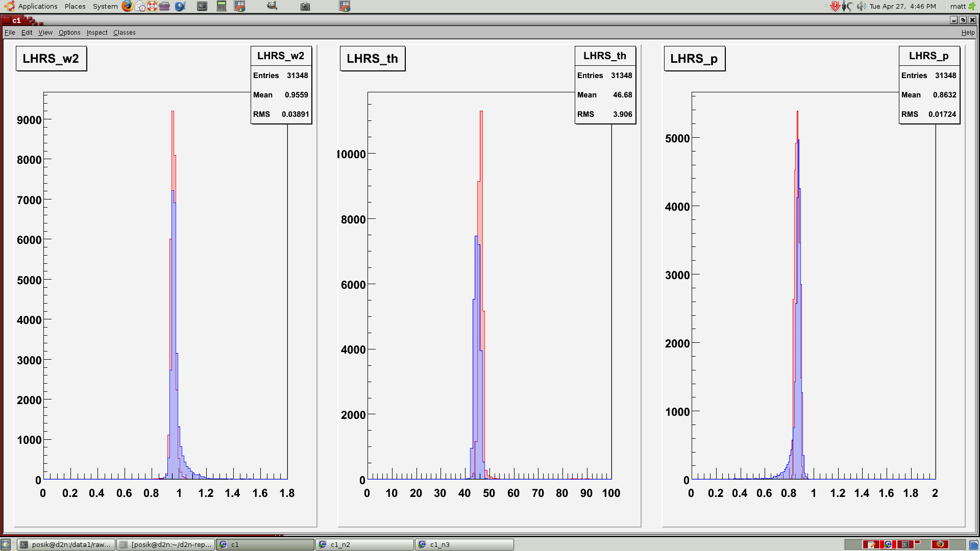Click the purple basket launcher icon
The height and width of the screenshot is (551, 980).
(x=164, y=6)
